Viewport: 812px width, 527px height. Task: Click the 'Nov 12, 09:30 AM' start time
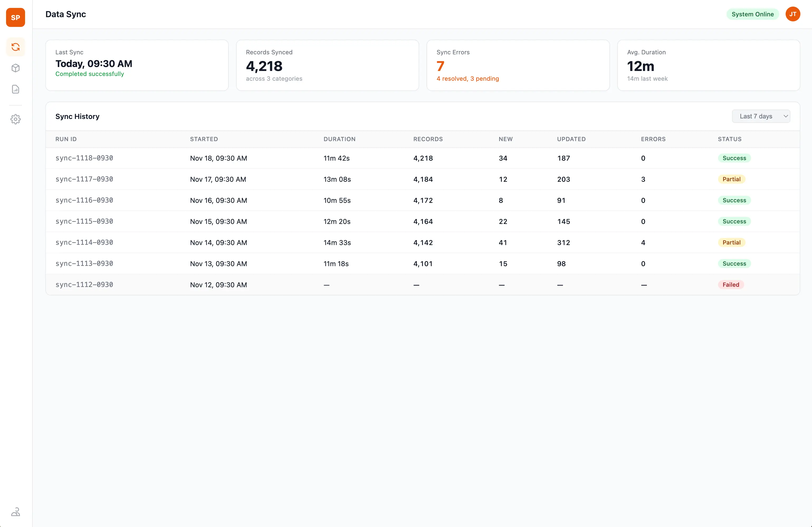tap(218, 285)
